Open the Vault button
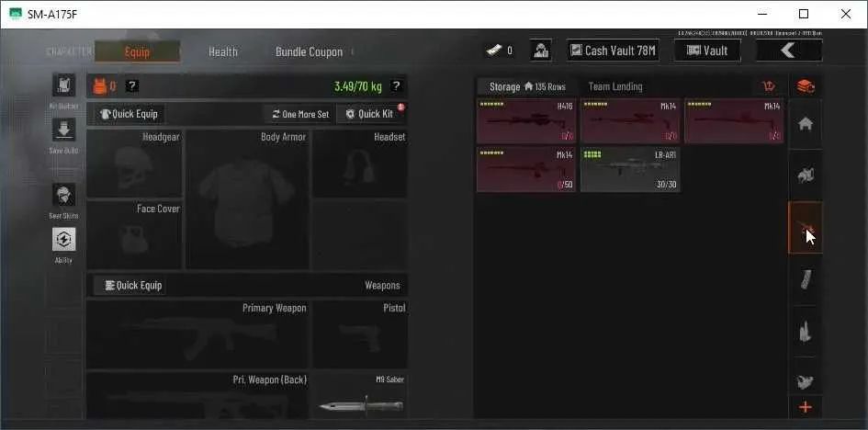This screenshot has width=868, height=430. 707,51
